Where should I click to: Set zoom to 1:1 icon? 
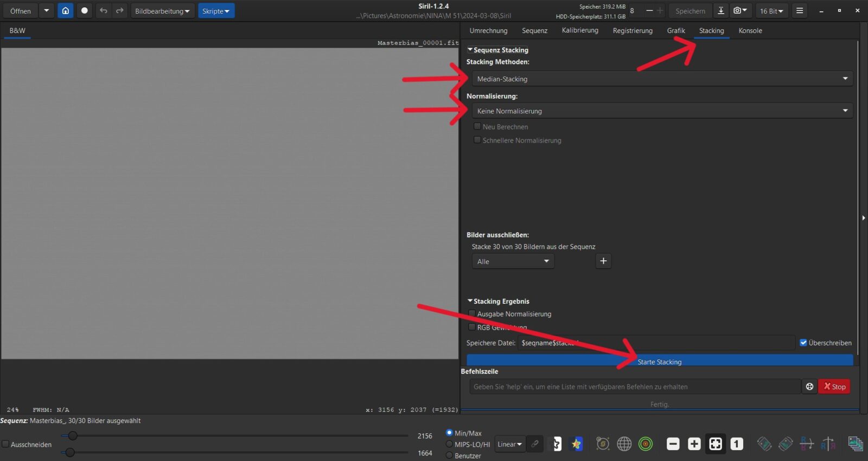pos(736,444)
